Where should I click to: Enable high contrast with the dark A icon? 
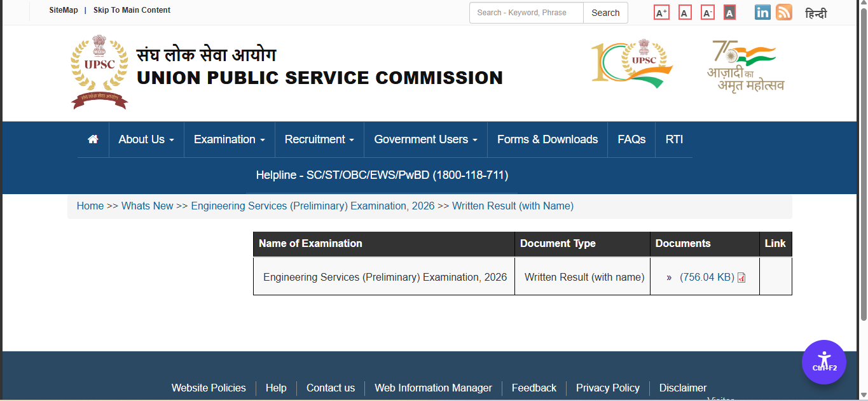click(x=729, y=11)
